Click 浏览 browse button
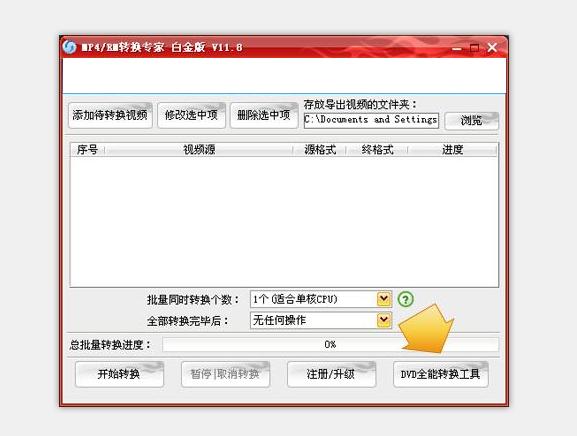Image resolution: width=577 pixels, height=436 pixels. click(472, 121)
